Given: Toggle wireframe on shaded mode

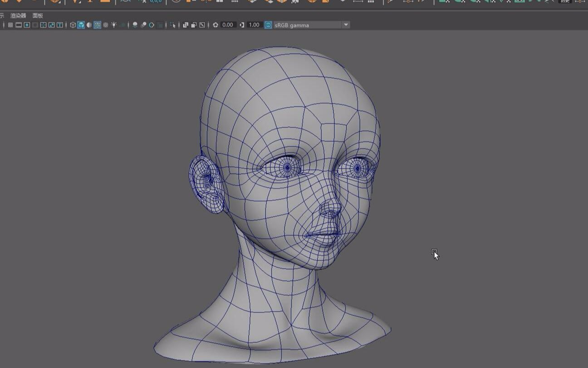Looking at the screenshot, I should [97, 25].
